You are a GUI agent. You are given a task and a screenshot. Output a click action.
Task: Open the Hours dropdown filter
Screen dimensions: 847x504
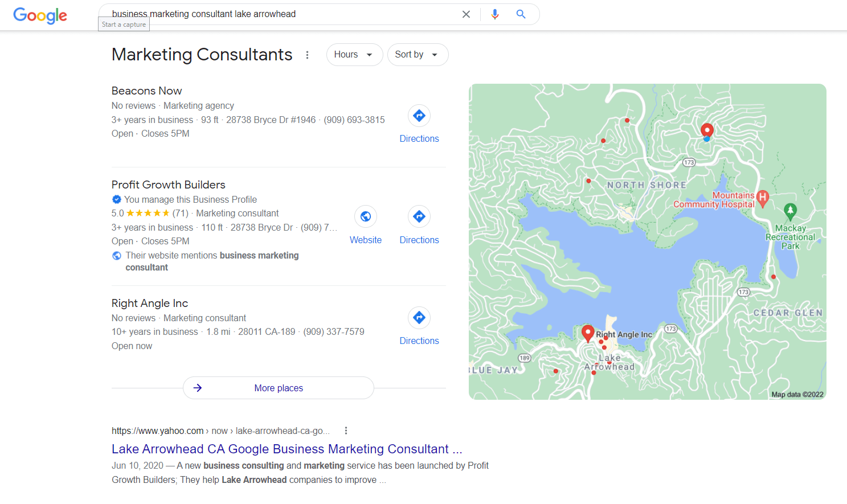[x=354, y=55]
